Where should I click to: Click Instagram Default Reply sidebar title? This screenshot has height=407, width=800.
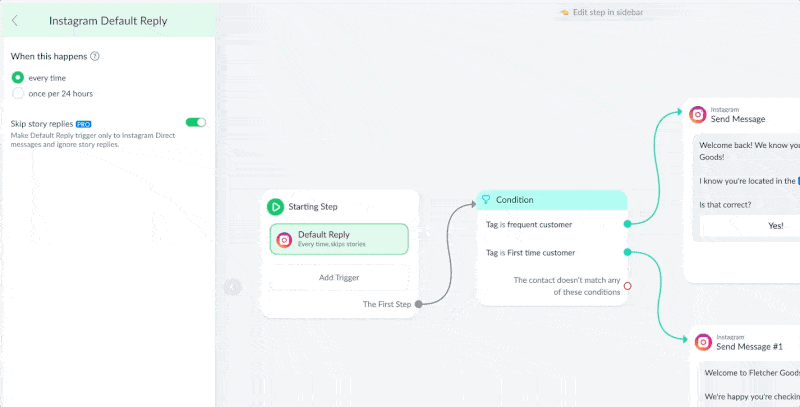pos(108,21)
